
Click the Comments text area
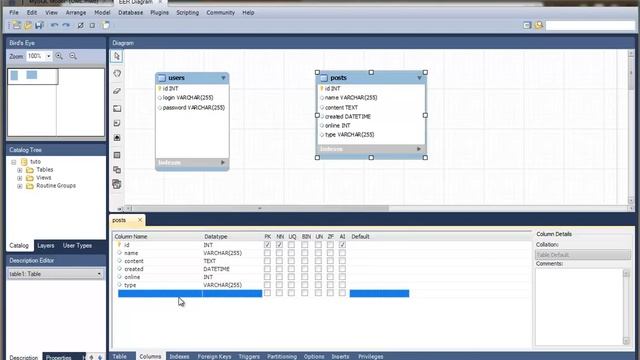tap(580, 307)
